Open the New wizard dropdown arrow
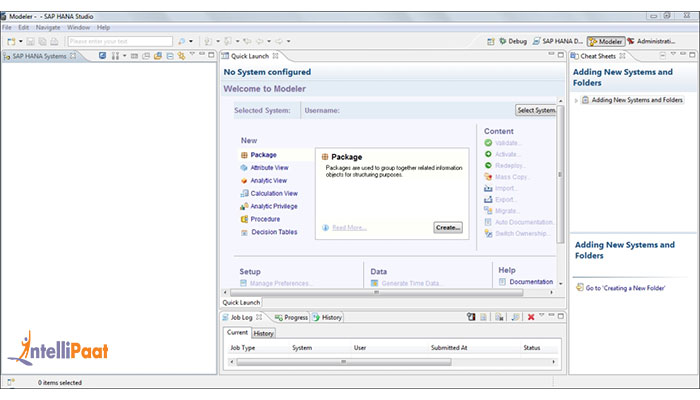This screenshot has width=700, height=400. tap(21, 42)
